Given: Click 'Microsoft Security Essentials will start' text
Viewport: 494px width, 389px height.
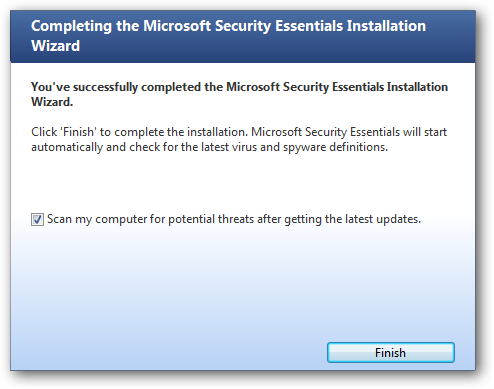Looking at the screenshot, I should click(349, 132).
